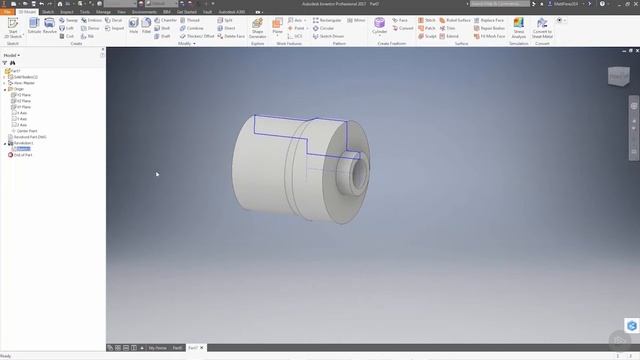The image size is (640, 360).
Task: Collapse the Origin folder
Action: (x=5, y=89)
